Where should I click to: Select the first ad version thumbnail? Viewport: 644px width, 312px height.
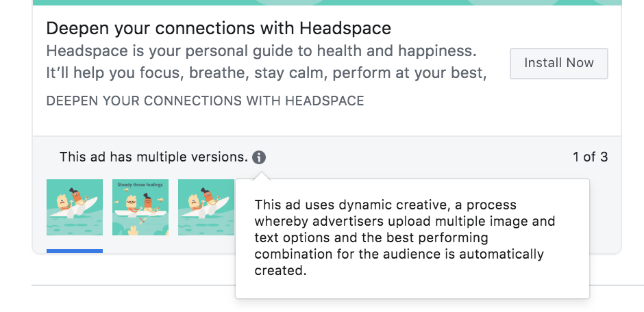tap(75, 207)
